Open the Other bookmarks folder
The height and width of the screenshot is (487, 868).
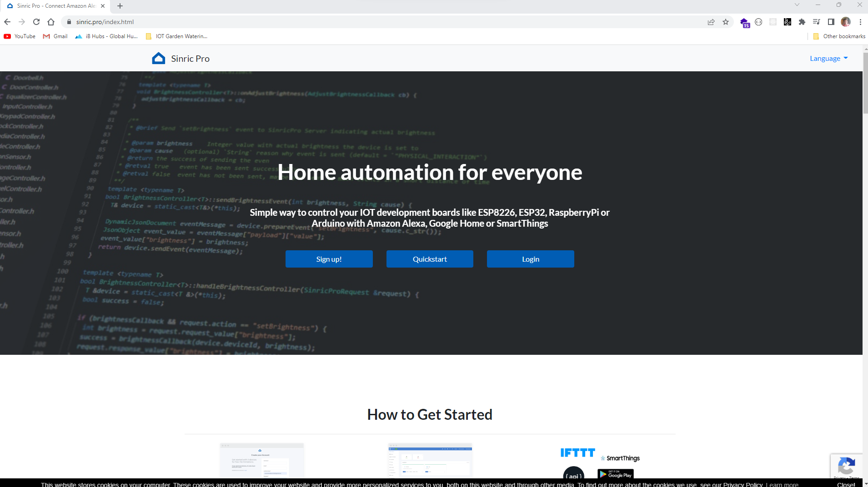[839, 36]
